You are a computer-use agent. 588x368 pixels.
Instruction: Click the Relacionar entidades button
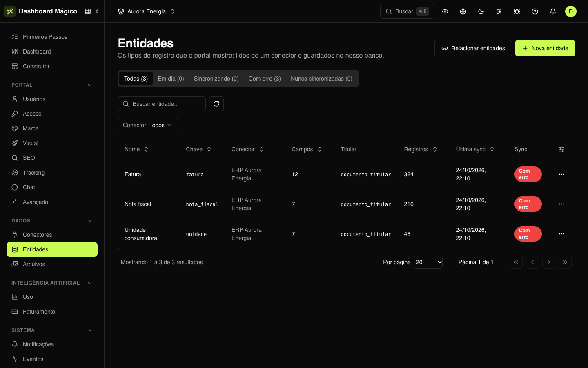pos(473,48)
